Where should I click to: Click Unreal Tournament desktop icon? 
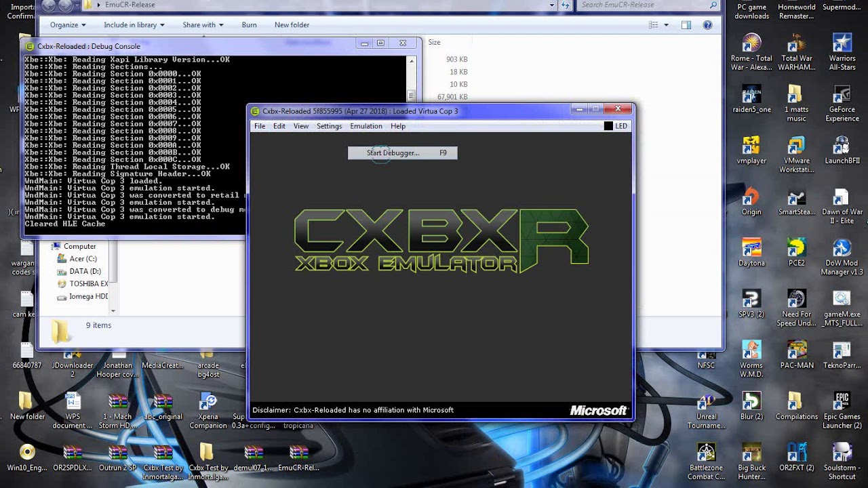pos(706,410)
